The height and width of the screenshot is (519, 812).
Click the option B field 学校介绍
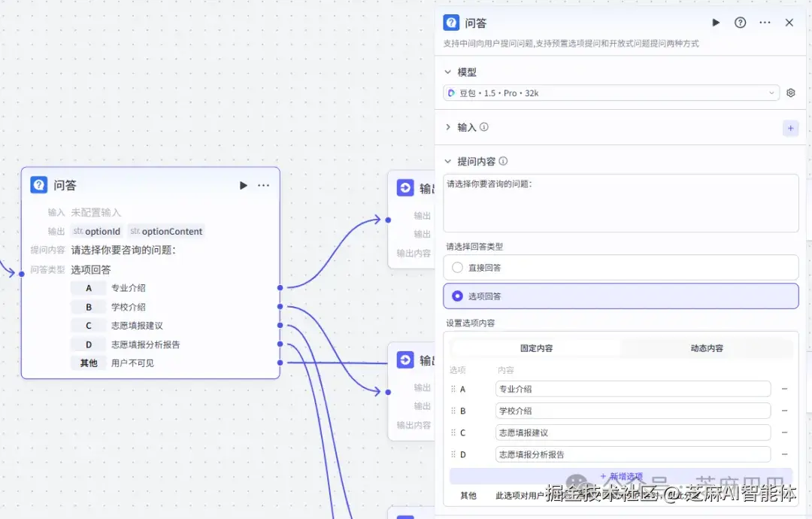633,411
